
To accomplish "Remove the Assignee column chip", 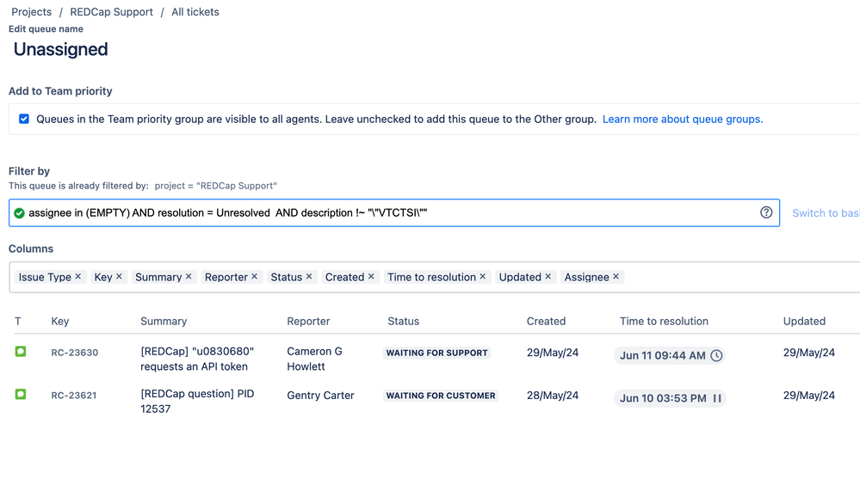I will [616, 277].
